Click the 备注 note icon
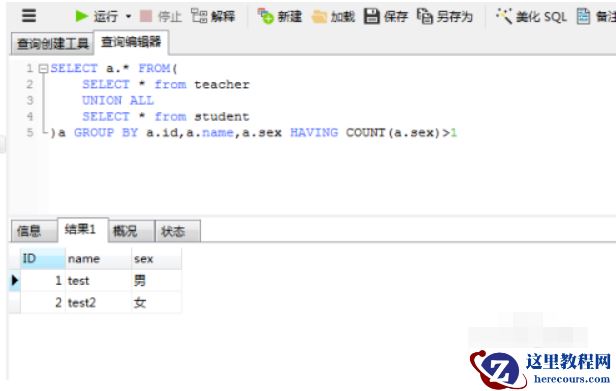The width and height of the screenshot is (616, 391). click(x=583, y=16)
